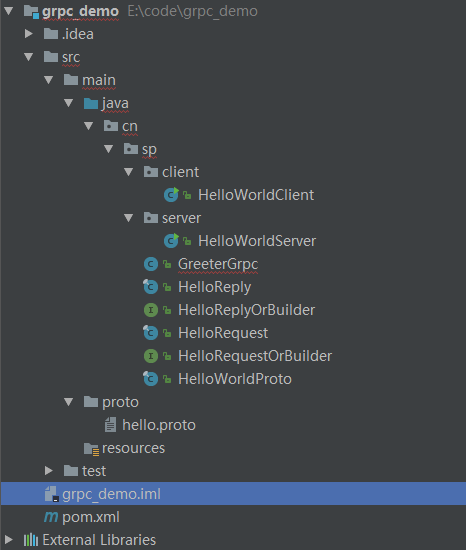Collapse the main folder arrow

tap(49, 80)
